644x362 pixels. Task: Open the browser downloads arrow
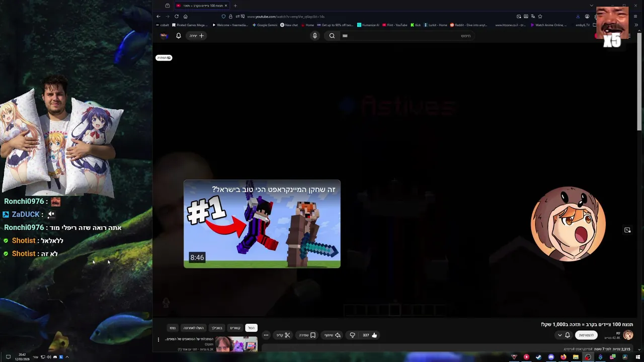coord(578,16)
